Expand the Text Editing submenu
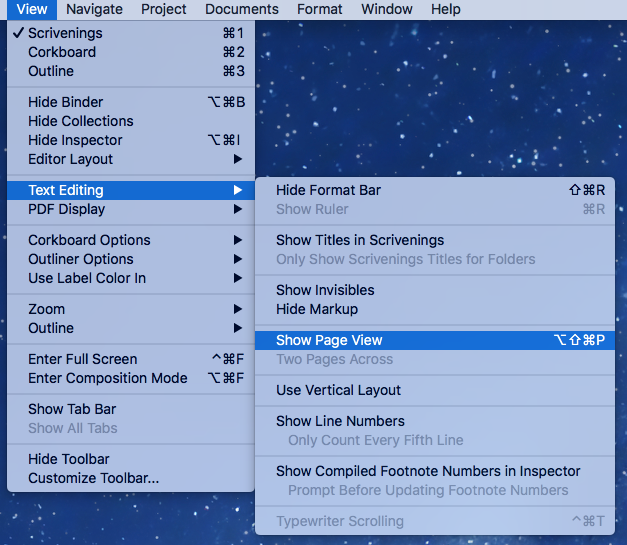Screen dimensions: 627x545 pyautogui.click(x=131, y=190)
